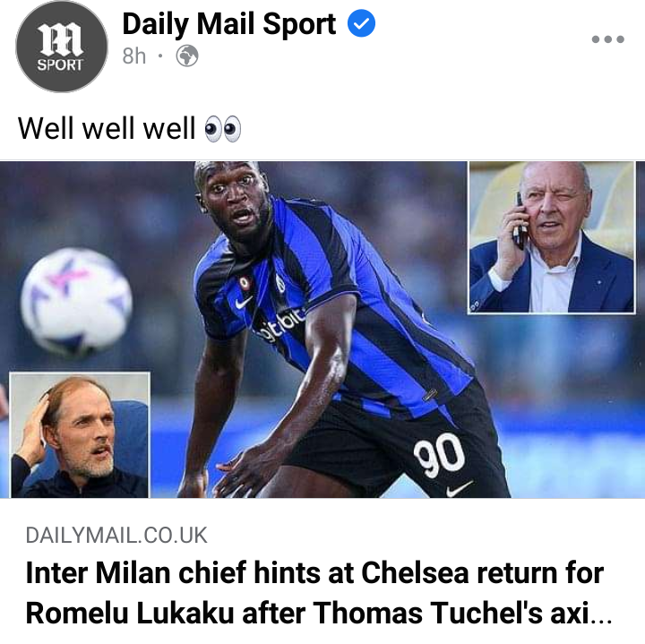
Task: Open the main photo of striped-shirt player
Action: pos(322,330)
